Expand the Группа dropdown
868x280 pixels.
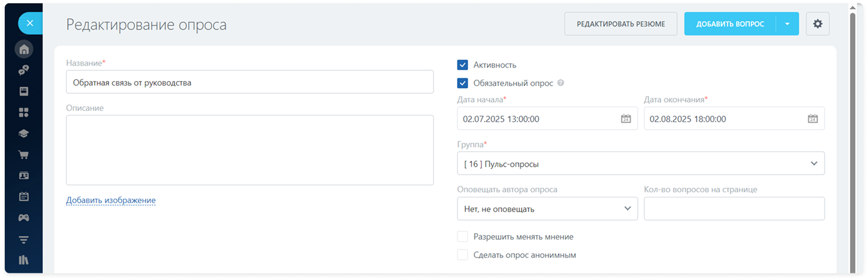point(640,164)
